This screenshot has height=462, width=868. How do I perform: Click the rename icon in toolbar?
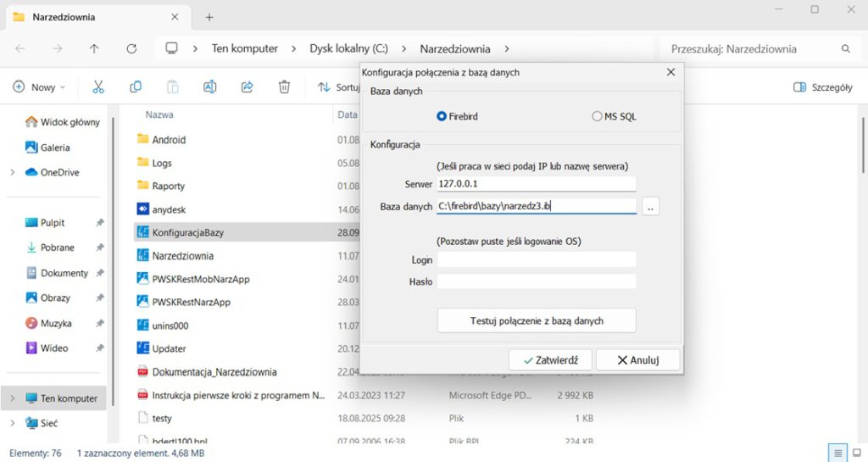[x=209, y=86]
